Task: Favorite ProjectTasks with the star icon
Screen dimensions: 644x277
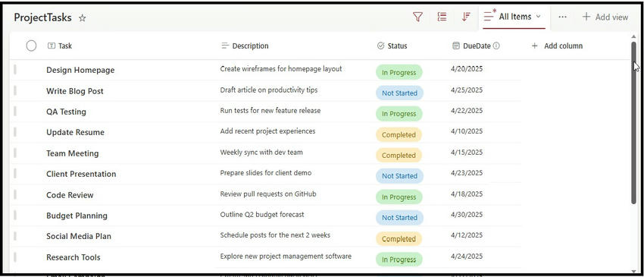Action: (82, 18)
